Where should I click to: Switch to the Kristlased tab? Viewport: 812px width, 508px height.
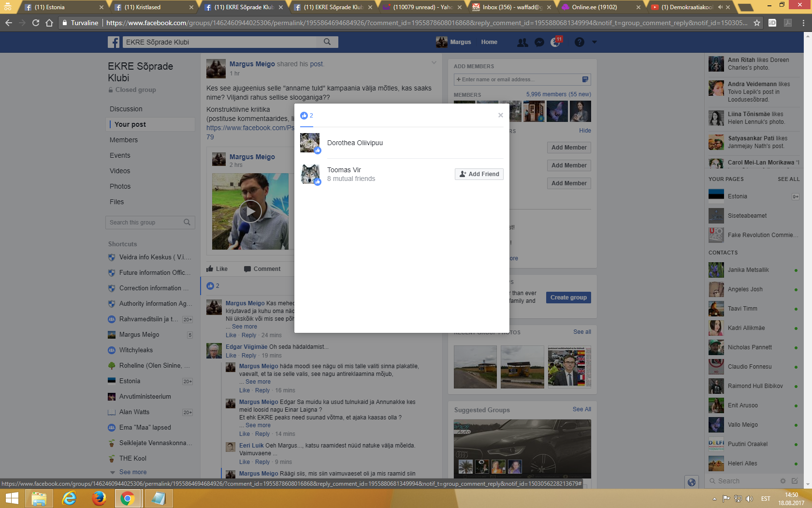[x=152, y=7]
